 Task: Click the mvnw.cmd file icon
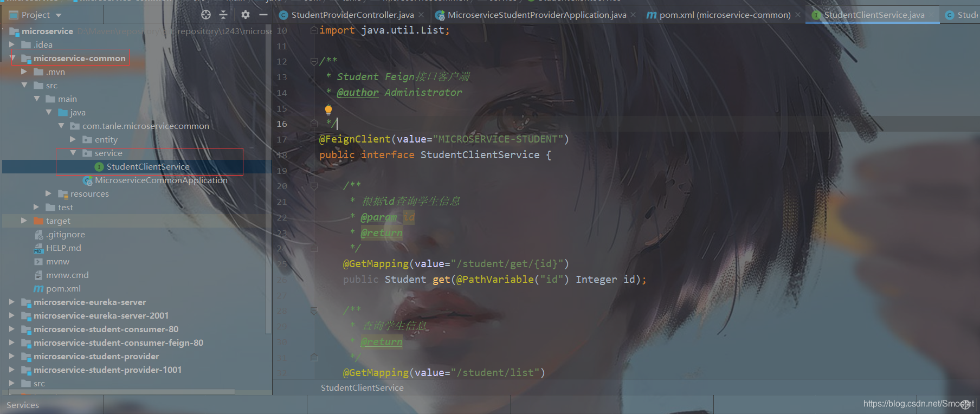[x=38, y=275]
